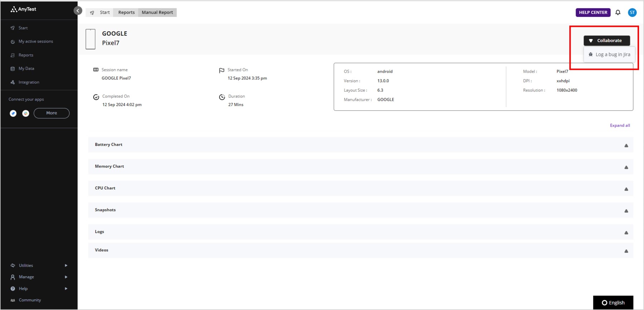Screen dimensions: 644x310
Task: Click the Started On flag icon
Action: point(222,71)
